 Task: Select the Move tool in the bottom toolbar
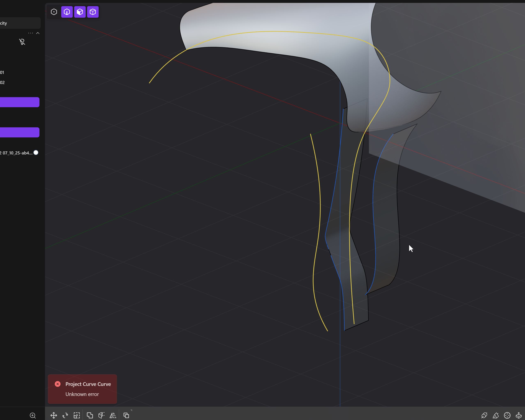pos(54,415)
